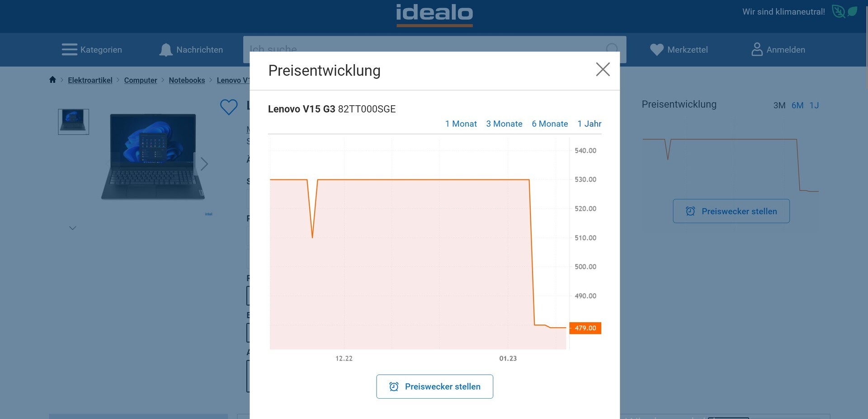Select the 6M range in sidebar
Viewport: 868px width, 419px height.
pyautogui.click(x=797, y=105)
